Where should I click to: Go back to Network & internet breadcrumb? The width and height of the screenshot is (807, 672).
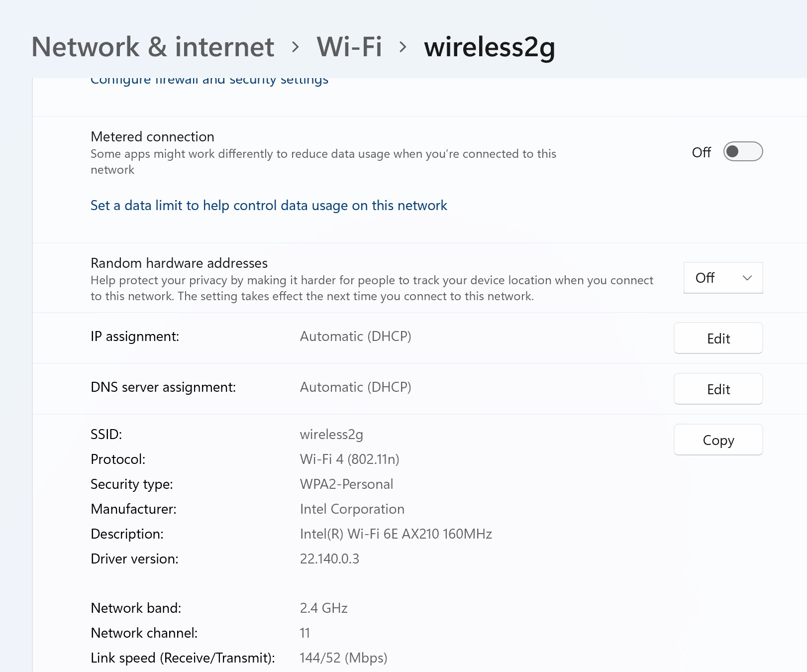153,47
